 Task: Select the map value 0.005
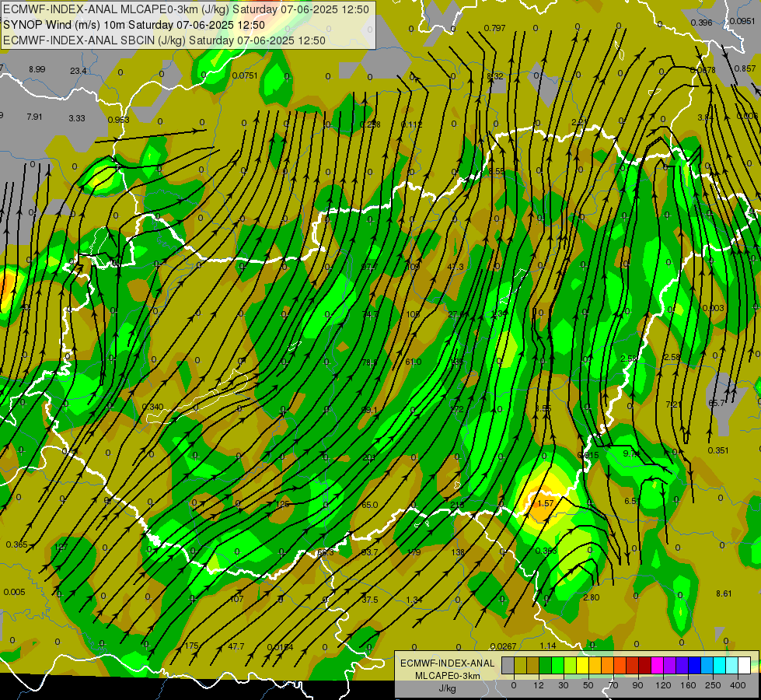14,592
